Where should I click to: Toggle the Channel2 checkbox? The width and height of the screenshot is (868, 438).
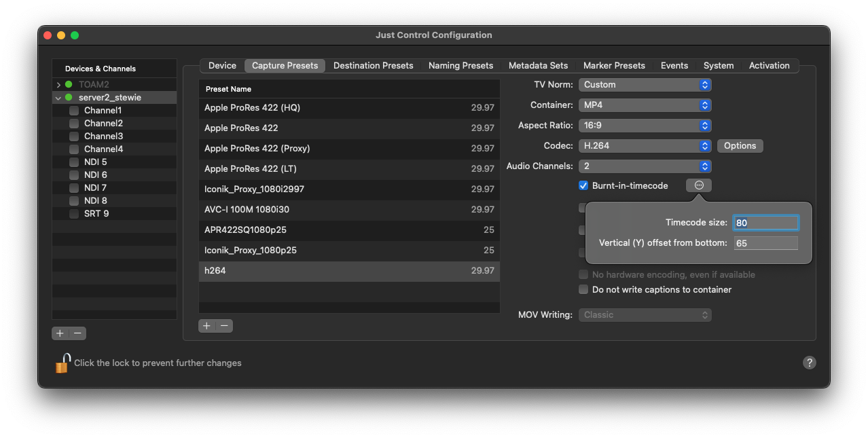click(x=74, y=124)
